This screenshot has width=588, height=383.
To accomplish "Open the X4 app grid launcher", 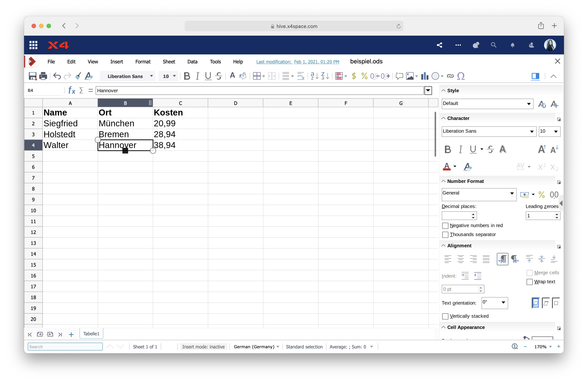I will tap(33, 45).
